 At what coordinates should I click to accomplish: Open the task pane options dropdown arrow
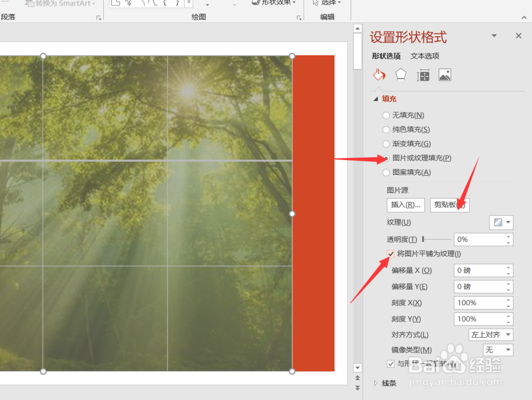[x=494, y=36]
